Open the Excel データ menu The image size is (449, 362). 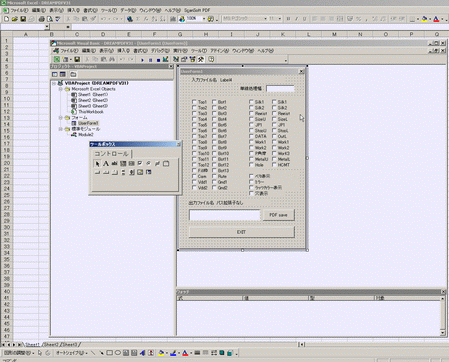point(128,10)
